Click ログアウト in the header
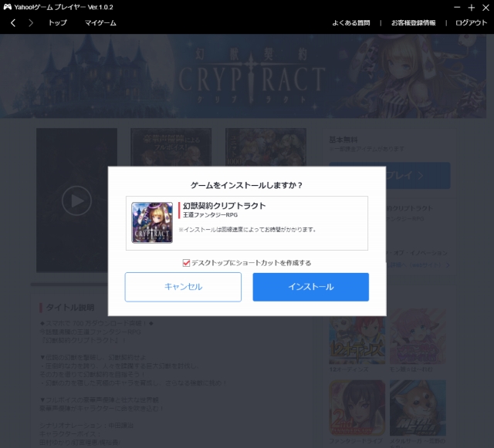This screenshot has width=494, height=448. coord(471,22)
